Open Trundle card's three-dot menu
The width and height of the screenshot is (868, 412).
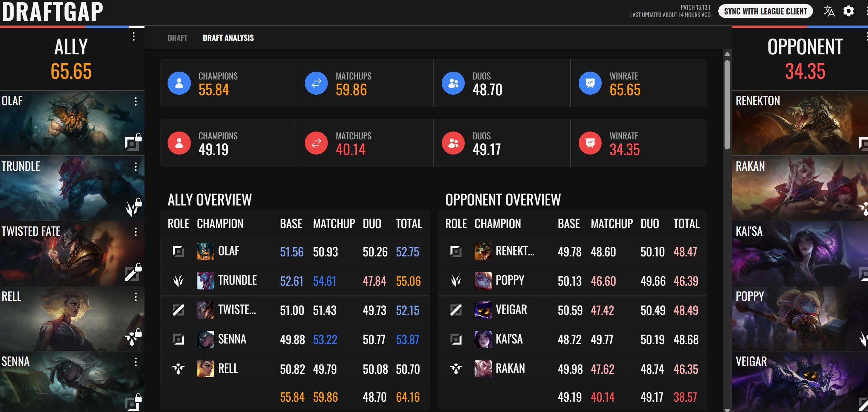136,167
